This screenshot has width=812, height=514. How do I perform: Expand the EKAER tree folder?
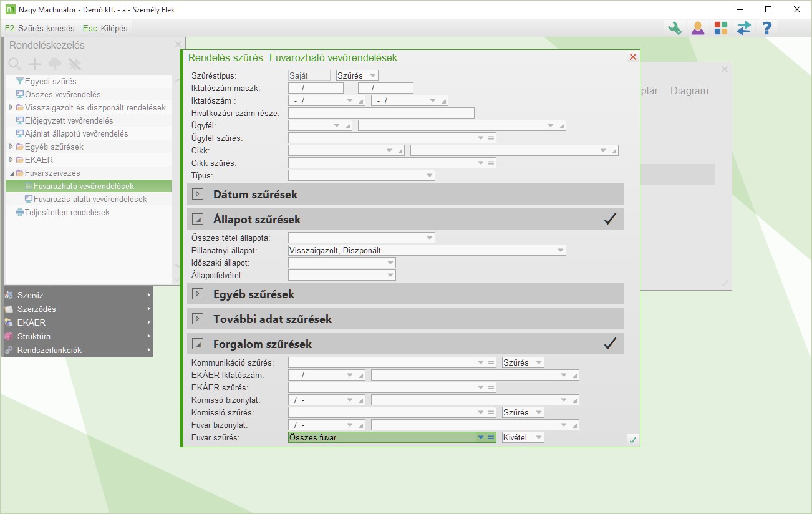pos(11,160)
